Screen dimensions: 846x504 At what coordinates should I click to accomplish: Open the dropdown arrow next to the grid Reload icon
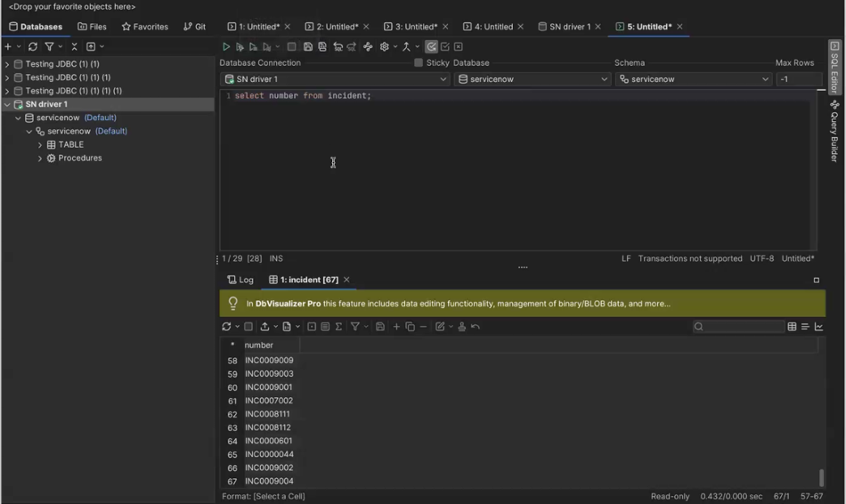pyautogui.click(x=237, y=327)
